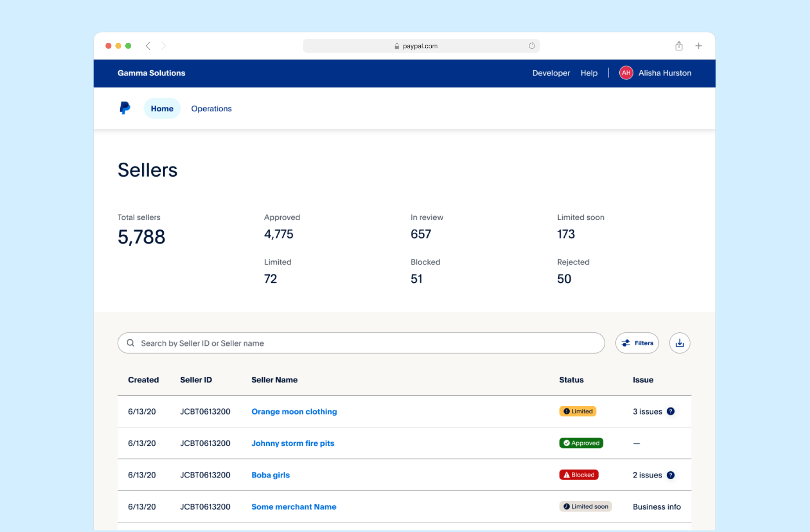Viewport: 810px width, 532px height.
Task: Open the Filters button
Action: click(637, 343)
